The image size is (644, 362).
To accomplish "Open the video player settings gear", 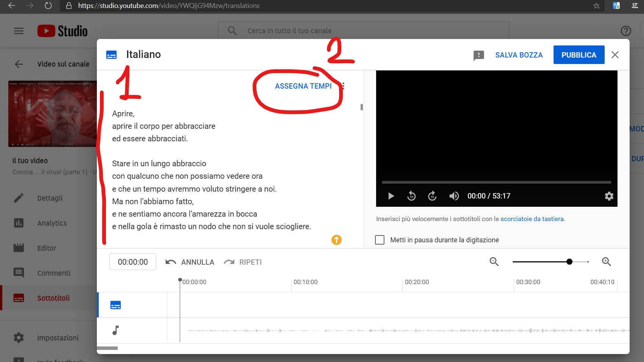I will point(609,196).
